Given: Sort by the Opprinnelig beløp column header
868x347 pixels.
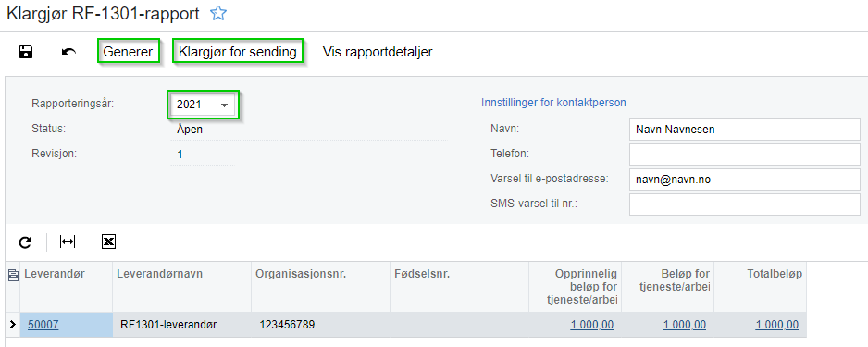Looking at the screenshot, I should pyautogui.click(x=576, y=287).
